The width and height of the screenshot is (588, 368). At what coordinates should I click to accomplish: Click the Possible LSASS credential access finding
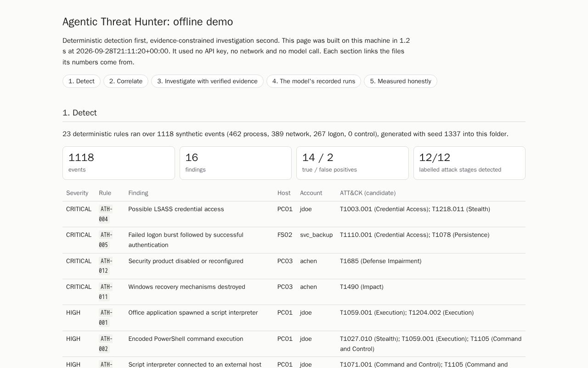click(x=176, y=209)
